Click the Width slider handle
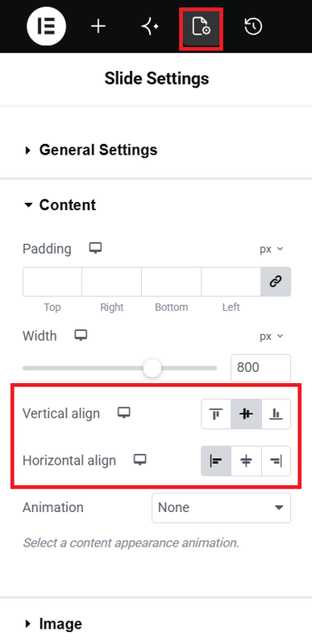 pyautogui.click(x=152, y=368)
